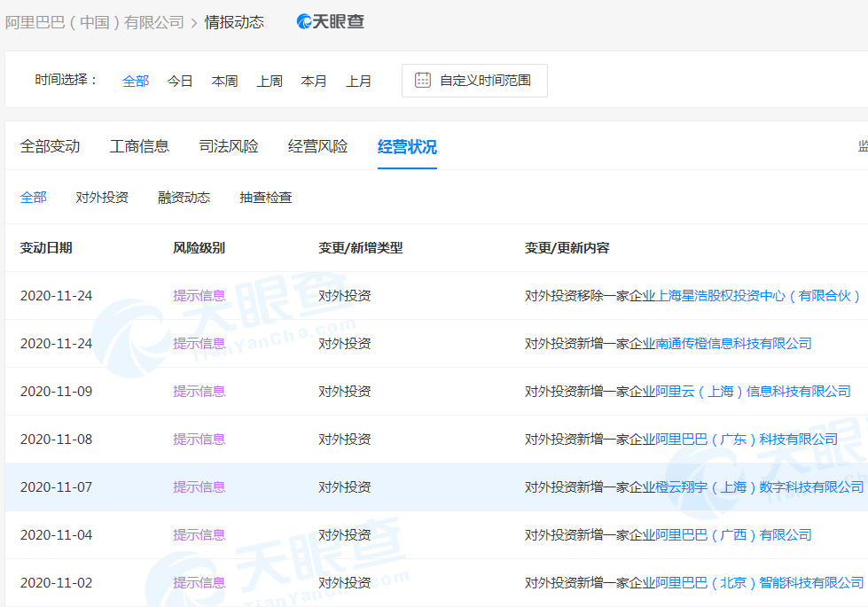Open 阿里巴巴（北京）智能科技有限公司 link
Image resolution: width=868 pixels, height=607 pixels.
(760, 583)
